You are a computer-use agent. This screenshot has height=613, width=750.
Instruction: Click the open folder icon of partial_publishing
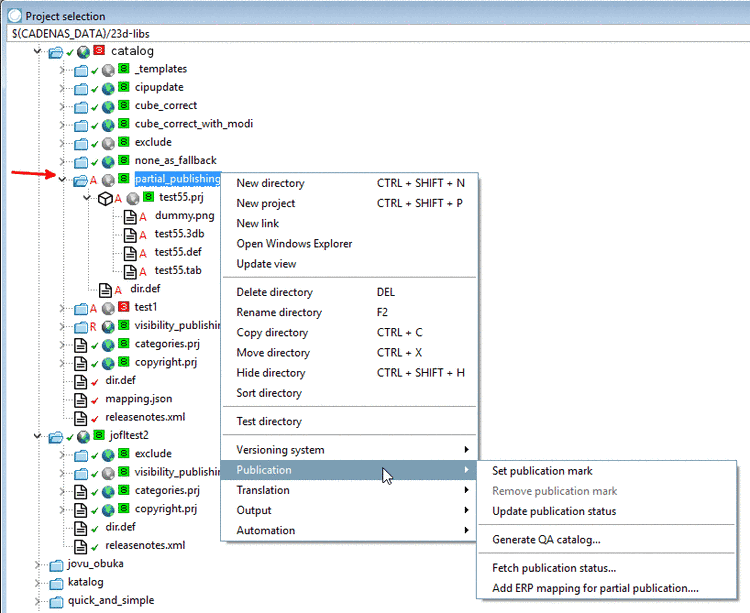tap(80, 180)
